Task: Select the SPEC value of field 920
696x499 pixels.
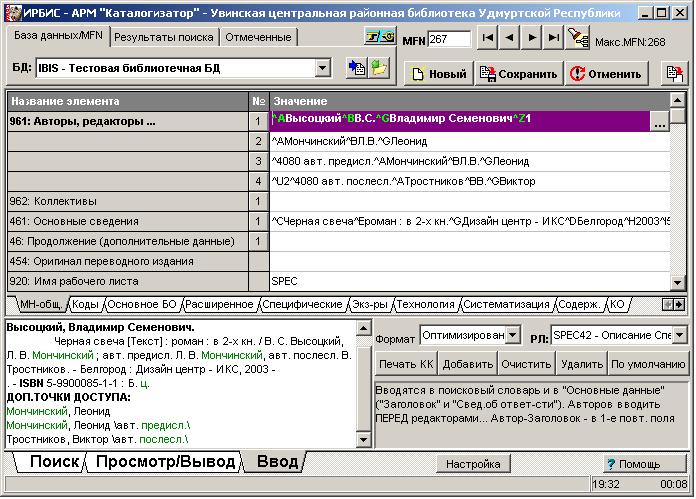Action: 470,281
